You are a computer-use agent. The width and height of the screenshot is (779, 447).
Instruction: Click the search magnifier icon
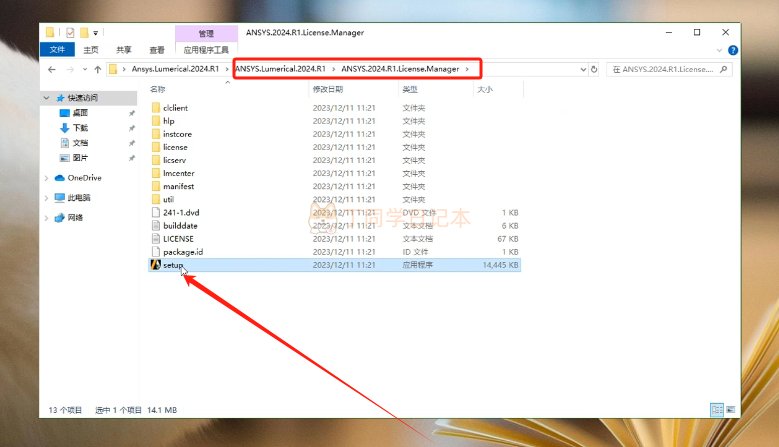[x=724, y=70]
